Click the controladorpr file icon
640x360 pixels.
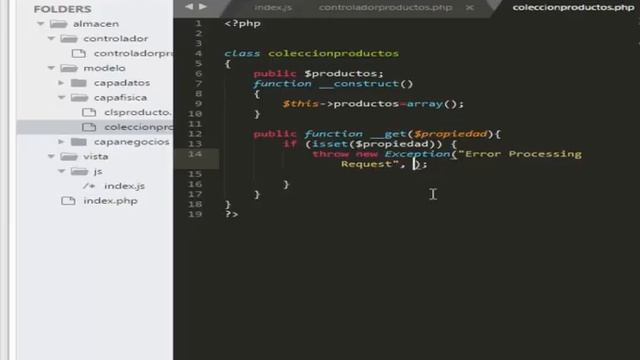coord(79,53)
